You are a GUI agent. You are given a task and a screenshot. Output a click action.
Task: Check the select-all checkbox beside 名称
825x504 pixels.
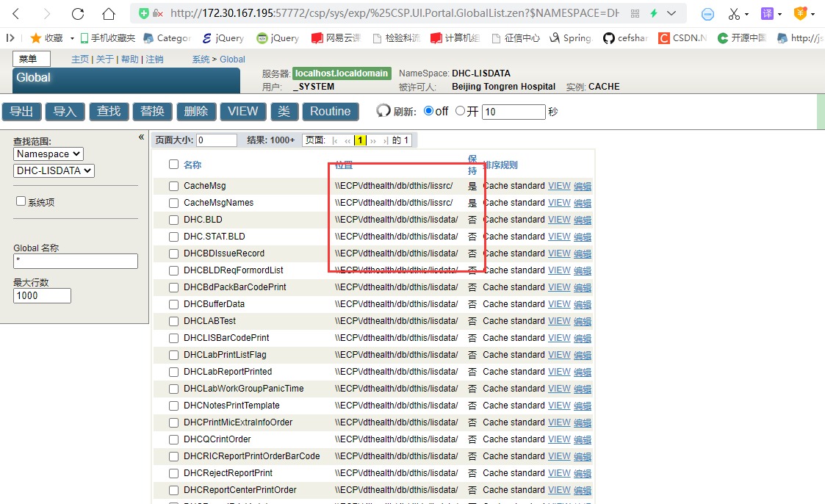click(x=173, y=164)
